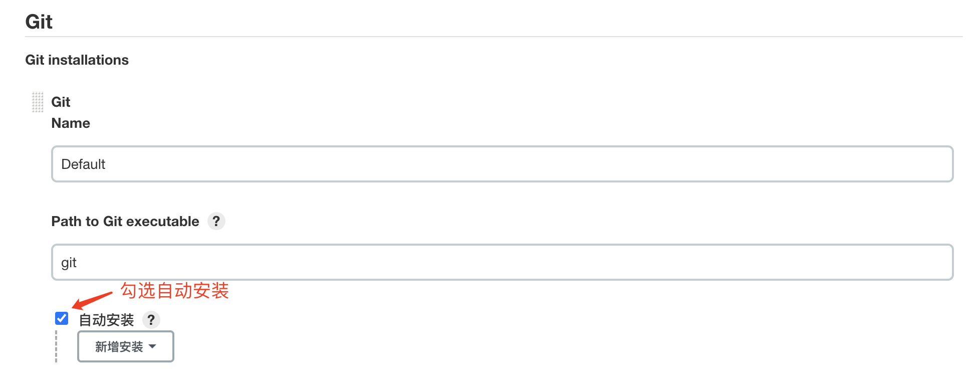980x386 pixels.
Task: Focus the Name input field
Action: tap(502, 164)
